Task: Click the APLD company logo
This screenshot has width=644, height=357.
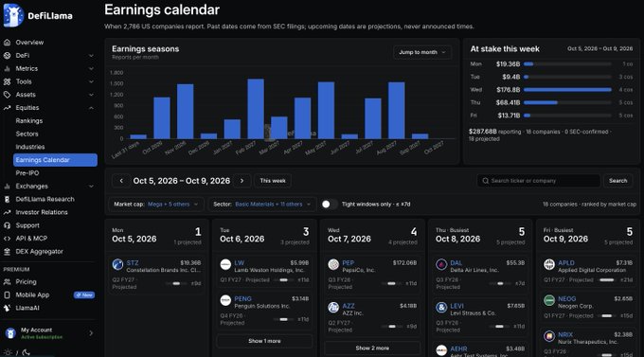Action: pos(549,264)
